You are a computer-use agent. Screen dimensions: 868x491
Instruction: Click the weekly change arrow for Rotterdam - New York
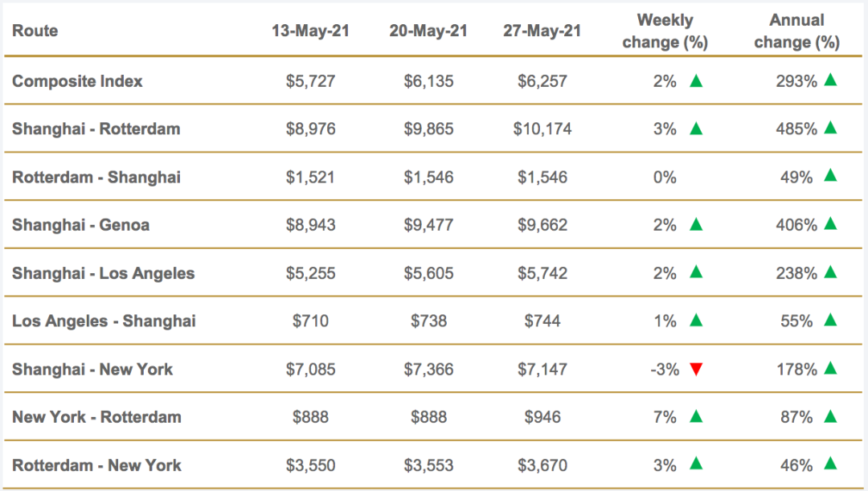tap(696, 465)
